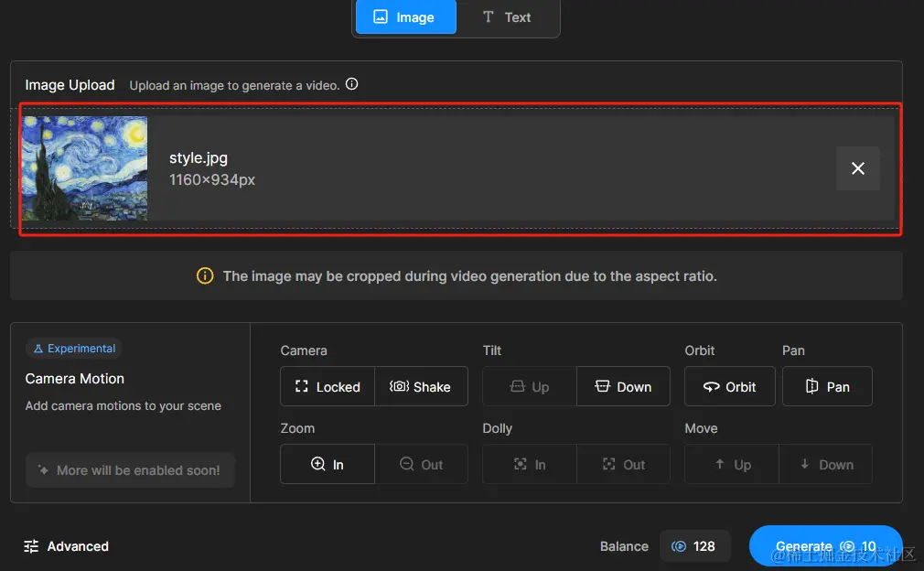Expand the Advanced settings
924x571 pixels.
(66, 546)
